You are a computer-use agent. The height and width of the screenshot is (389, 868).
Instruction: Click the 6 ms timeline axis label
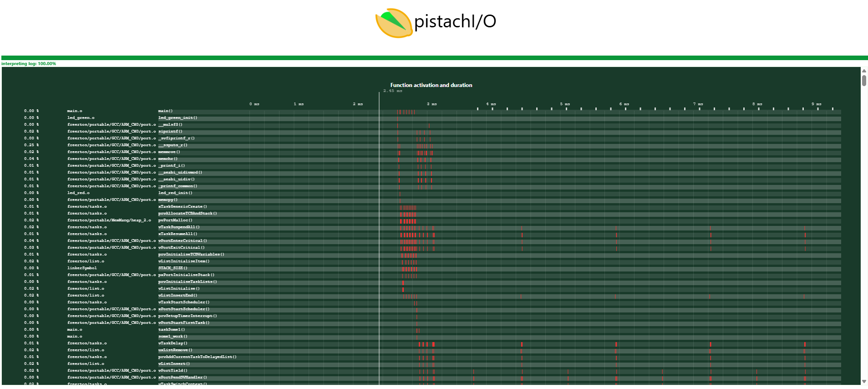624,104
